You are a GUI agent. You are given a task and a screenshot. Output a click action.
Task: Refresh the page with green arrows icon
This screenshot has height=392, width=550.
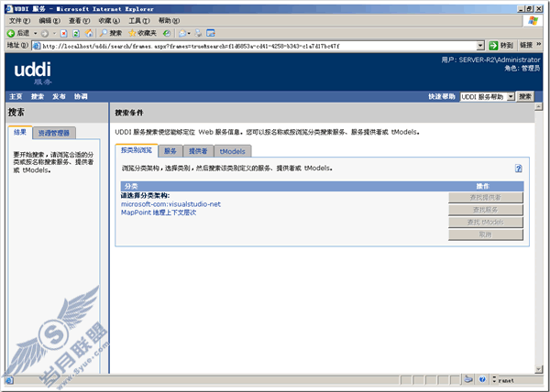76,34
